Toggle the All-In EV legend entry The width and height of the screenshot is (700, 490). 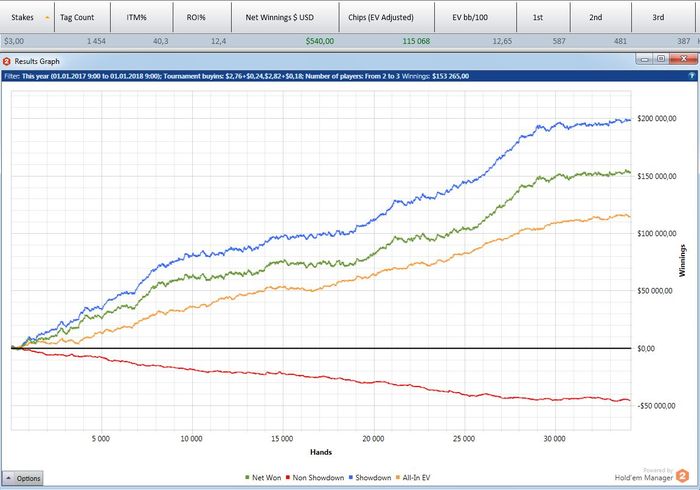tap(413, 478)
